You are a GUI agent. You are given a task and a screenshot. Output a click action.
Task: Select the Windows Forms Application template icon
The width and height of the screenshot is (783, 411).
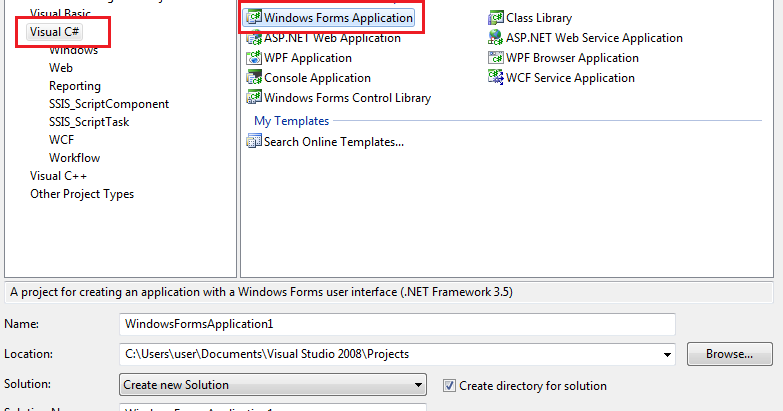[x=254, y=17]
